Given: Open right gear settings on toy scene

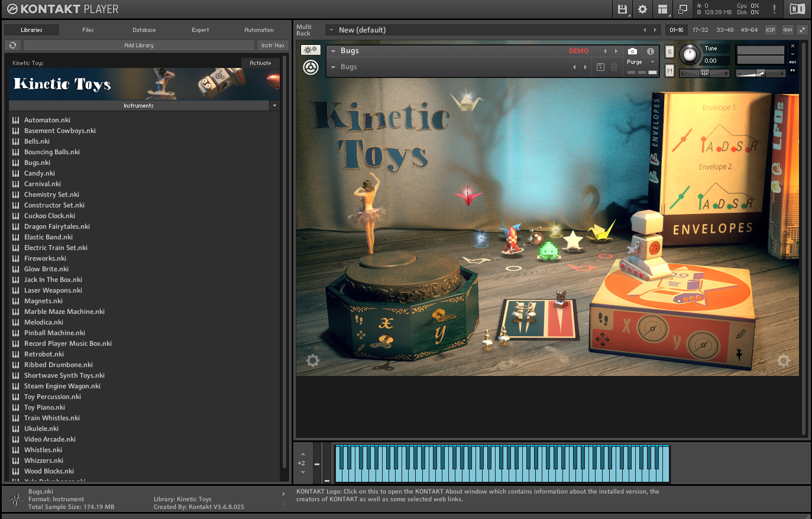Looking at the screenshot, I should pyautogui.click(x=783, y=361).
